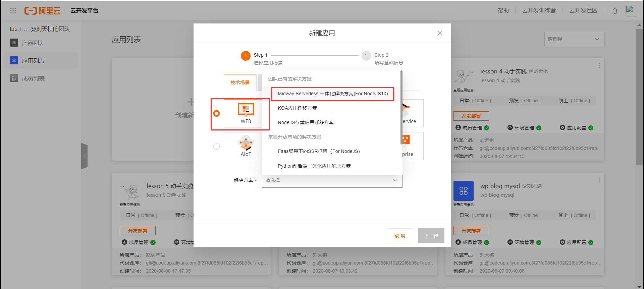This screenshot has width=644, height=289.
Task: Select the AIoT radio button
Action: (217, 146)
